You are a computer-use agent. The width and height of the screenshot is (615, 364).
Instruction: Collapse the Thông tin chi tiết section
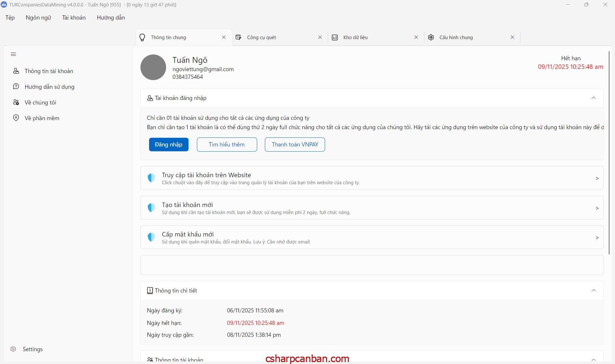tap(593, 291)
